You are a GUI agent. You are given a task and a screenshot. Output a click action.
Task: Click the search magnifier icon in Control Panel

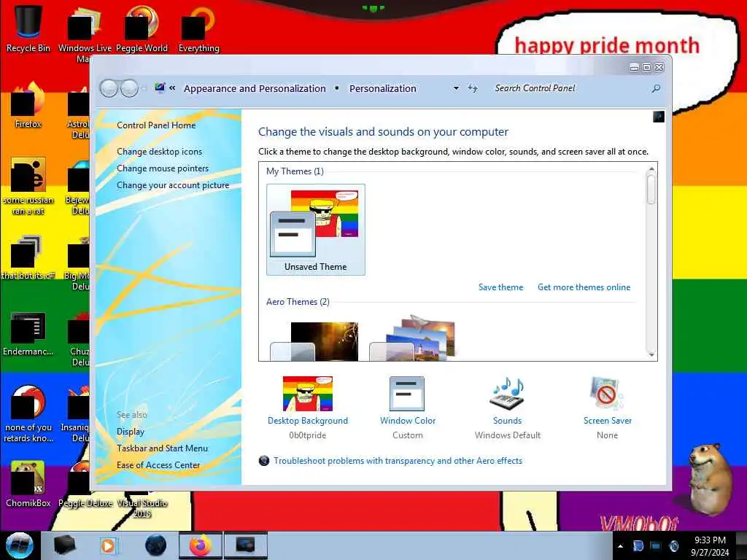656,88
